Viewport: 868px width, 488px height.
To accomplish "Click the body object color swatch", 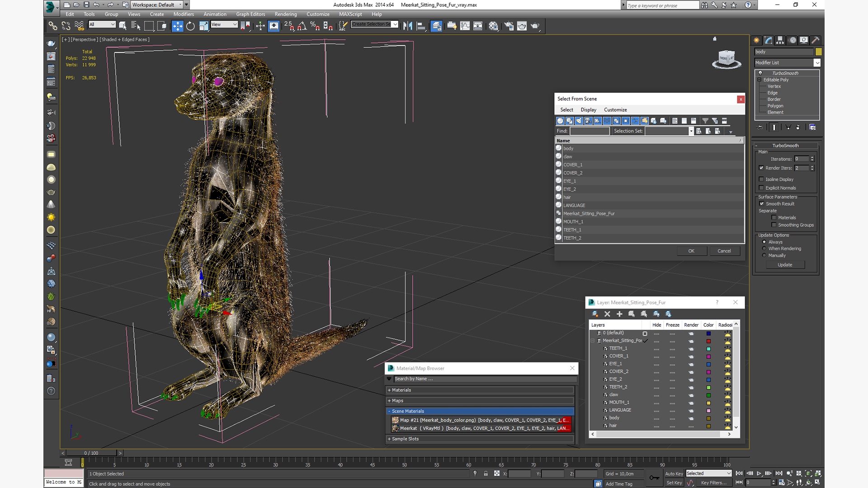I will point(818,52).
